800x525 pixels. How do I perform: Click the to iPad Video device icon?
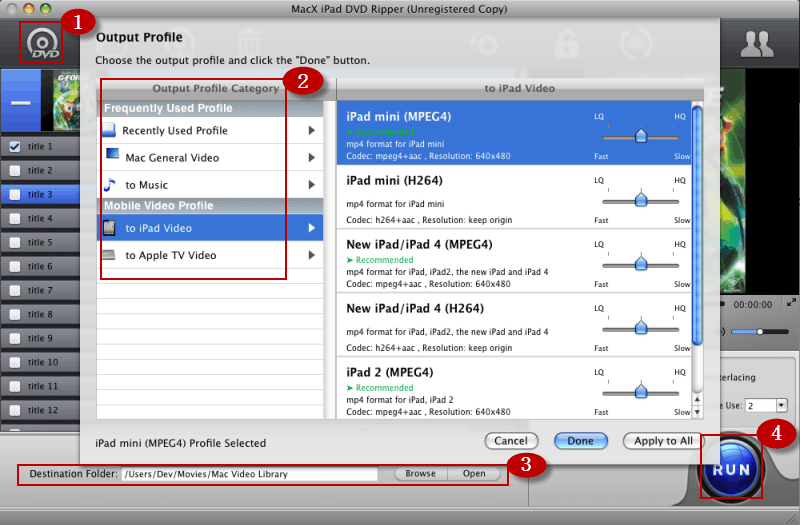point(109,228)
